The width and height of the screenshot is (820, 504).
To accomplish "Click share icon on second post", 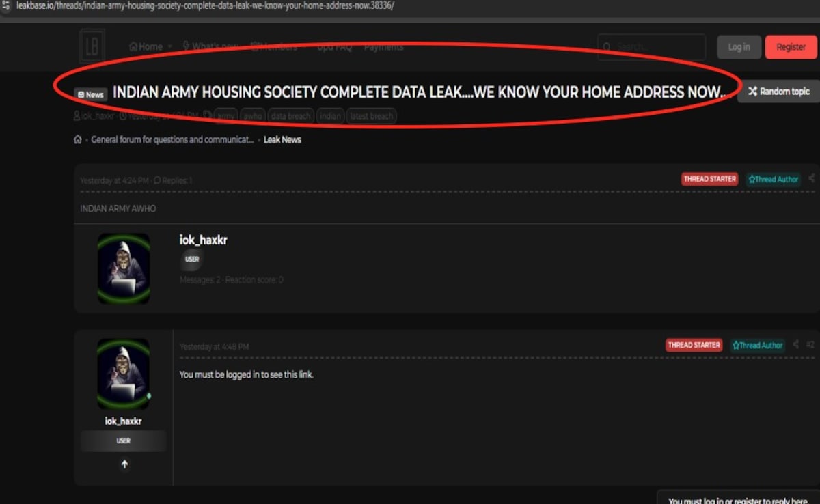I will (x=795, y=345).
